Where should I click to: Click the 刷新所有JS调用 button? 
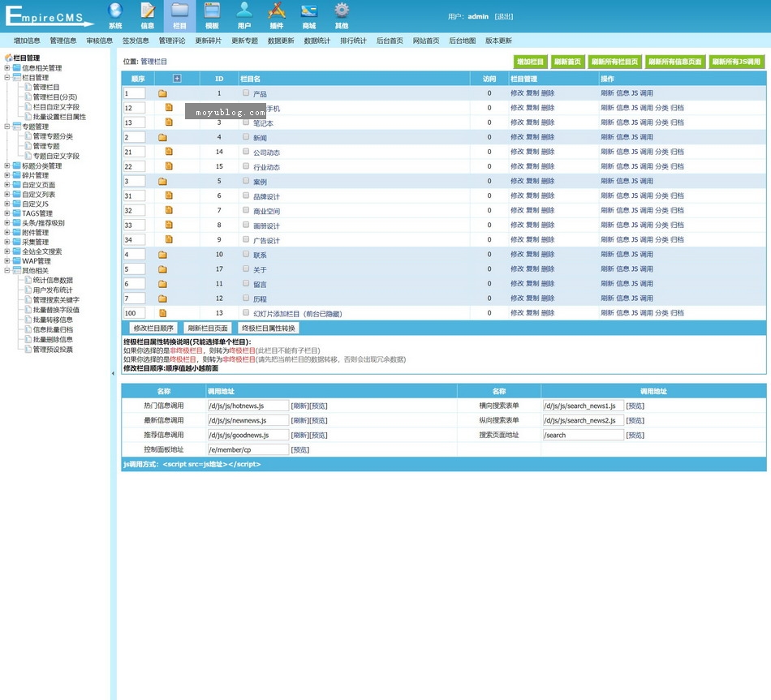pyautogui.click(x=736, y=62)
